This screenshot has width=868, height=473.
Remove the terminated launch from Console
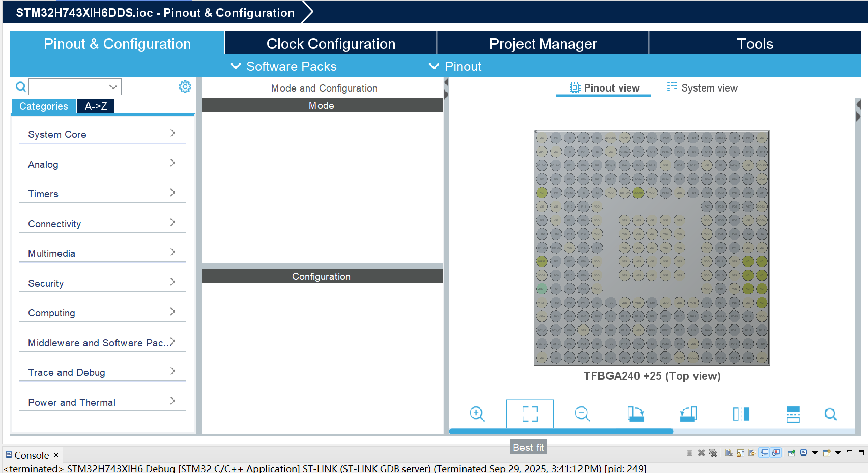(x=701, y=453)
